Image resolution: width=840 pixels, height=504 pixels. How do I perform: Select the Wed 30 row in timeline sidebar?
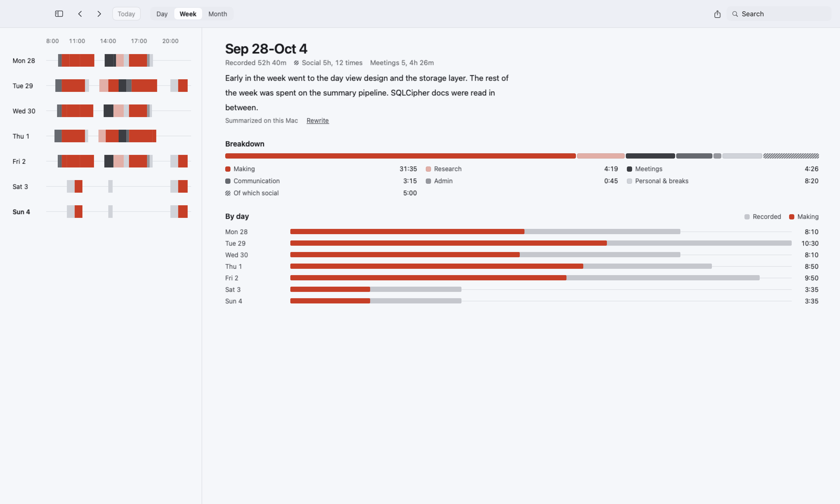101,111
